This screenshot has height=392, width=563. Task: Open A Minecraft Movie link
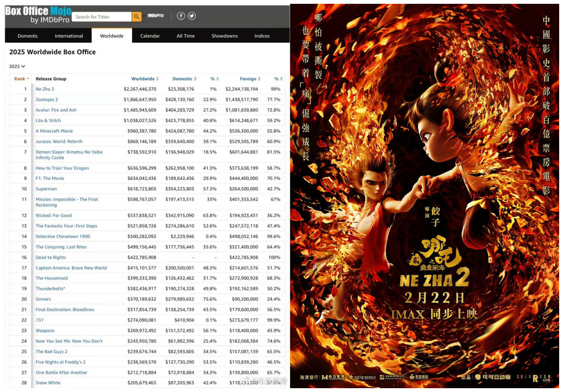(54, 131)
